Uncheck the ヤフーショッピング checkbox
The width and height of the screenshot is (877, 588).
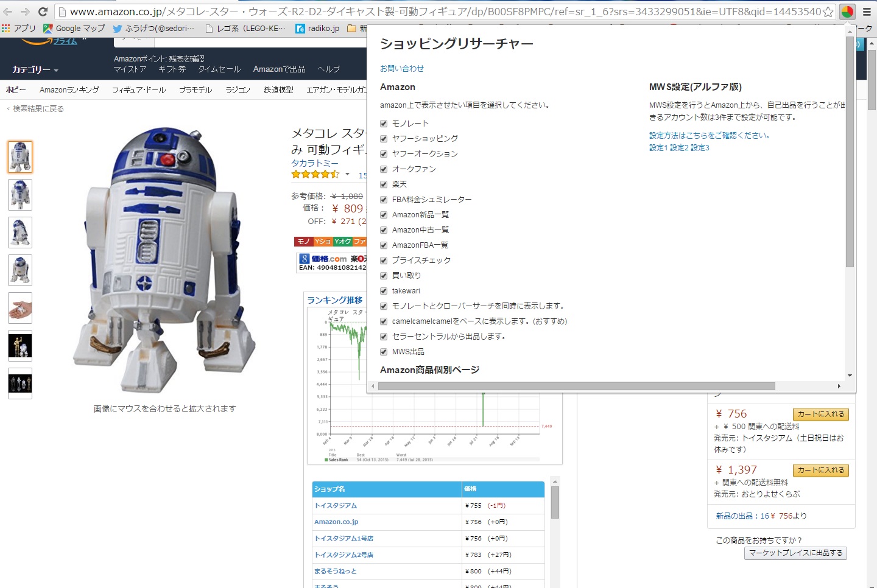point(384,139)
